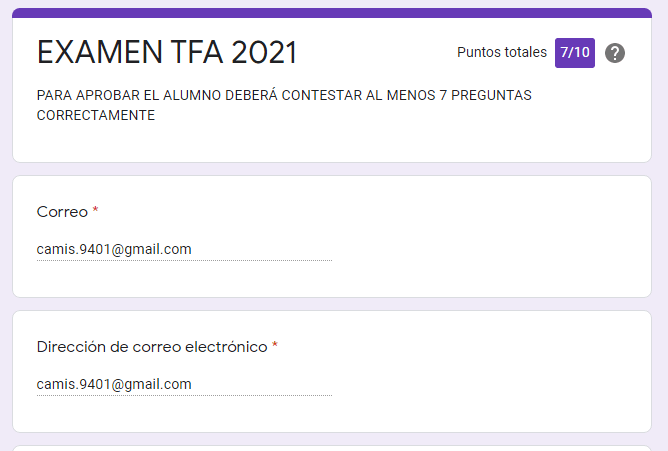Focus the Dirección de correo electrónico field
Image resolution: width=668 pixels, height=451 pixels.
coord(184,384)
